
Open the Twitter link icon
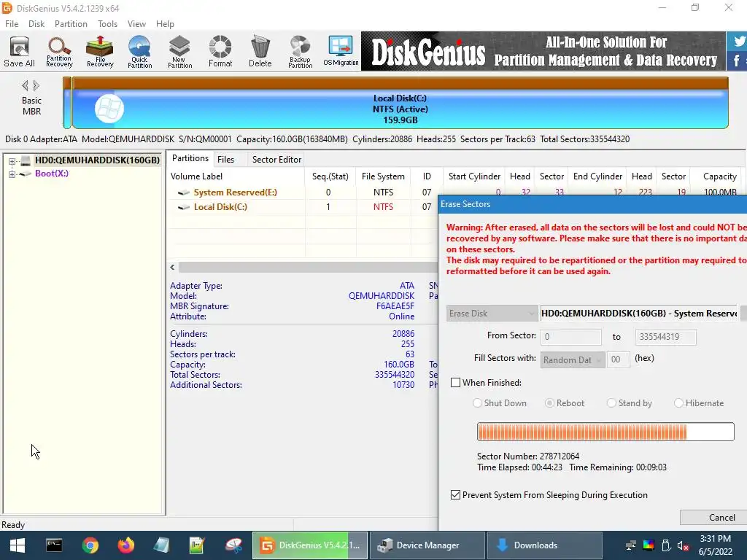739,41
